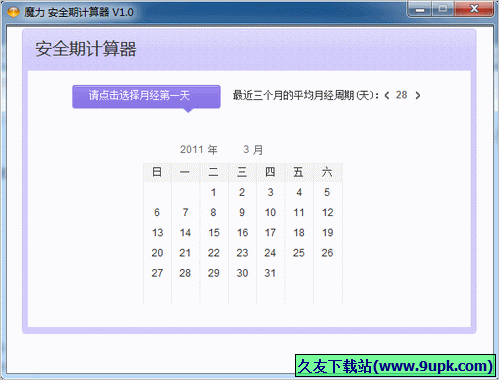Select calendar date 30
499x380 pixels.
(242, 273)
